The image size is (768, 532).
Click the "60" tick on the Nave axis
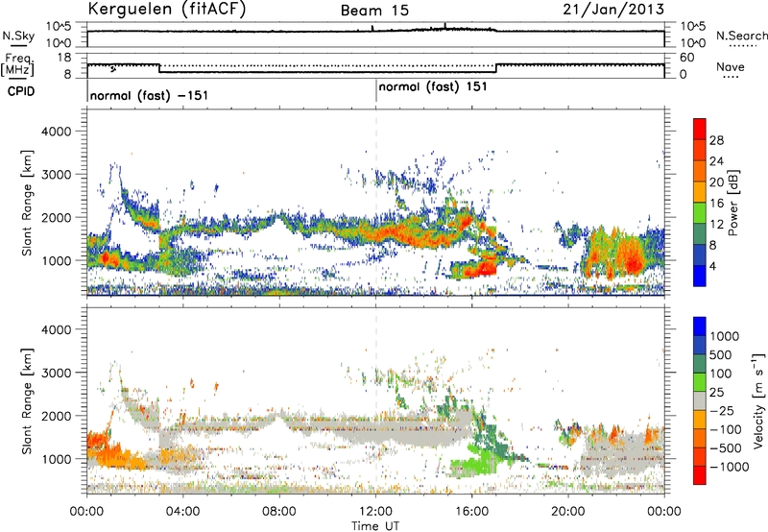tap(686, 58)
